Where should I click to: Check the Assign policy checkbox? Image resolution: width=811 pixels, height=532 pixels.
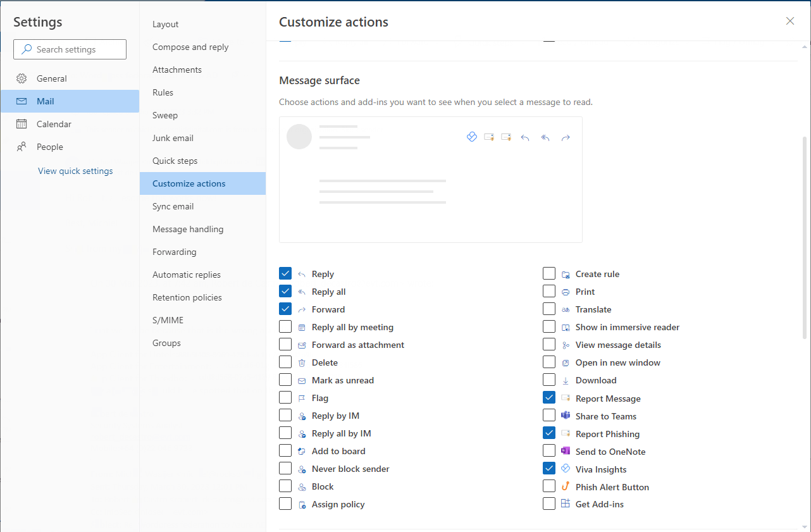pyautogui.click(x=285, y=504)
